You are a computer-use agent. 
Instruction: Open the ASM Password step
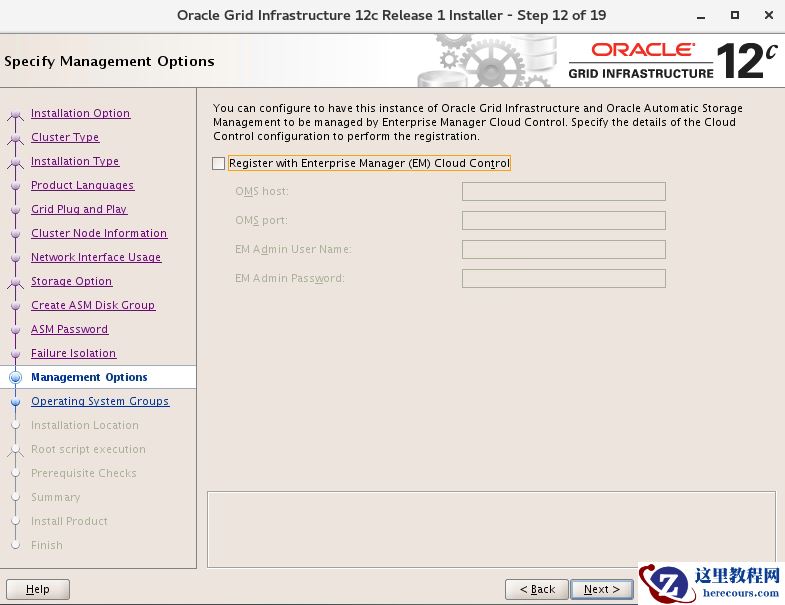(70, 330)
